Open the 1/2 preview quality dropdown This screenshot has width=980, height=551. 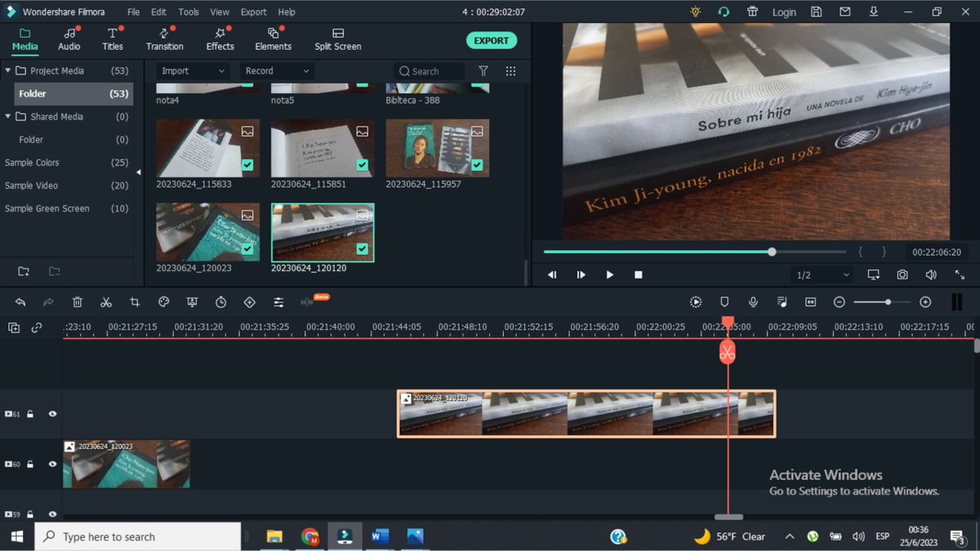click(823, 275)
